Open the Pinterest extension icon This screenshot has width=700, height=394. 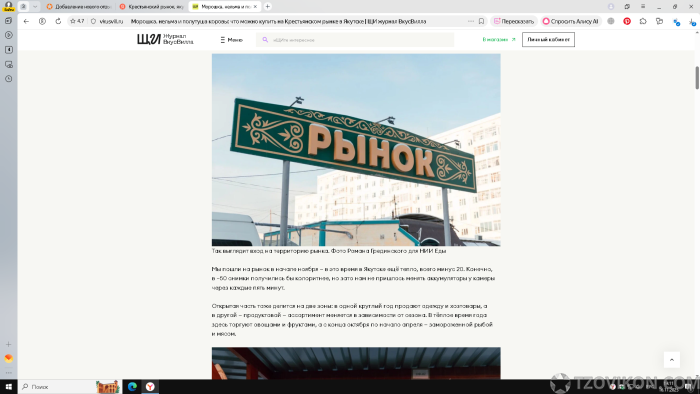pos(627,21)
